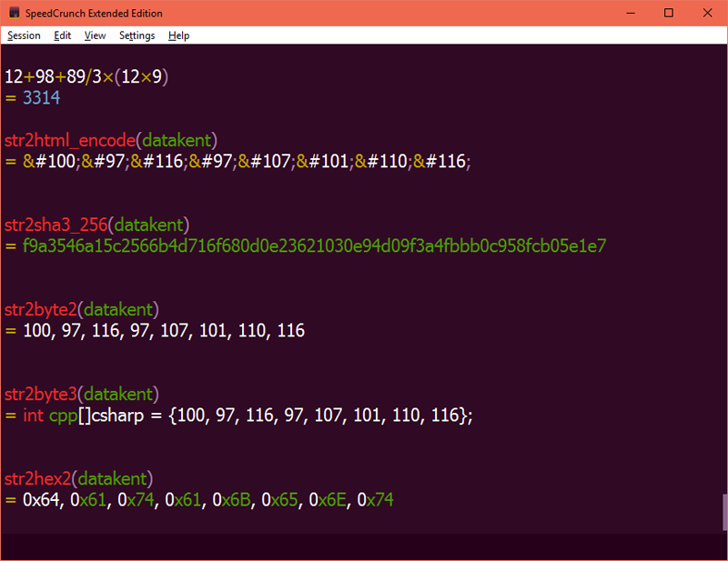Click the vertical scrollbar thumb
728x561 pixels.
[724, 512]
